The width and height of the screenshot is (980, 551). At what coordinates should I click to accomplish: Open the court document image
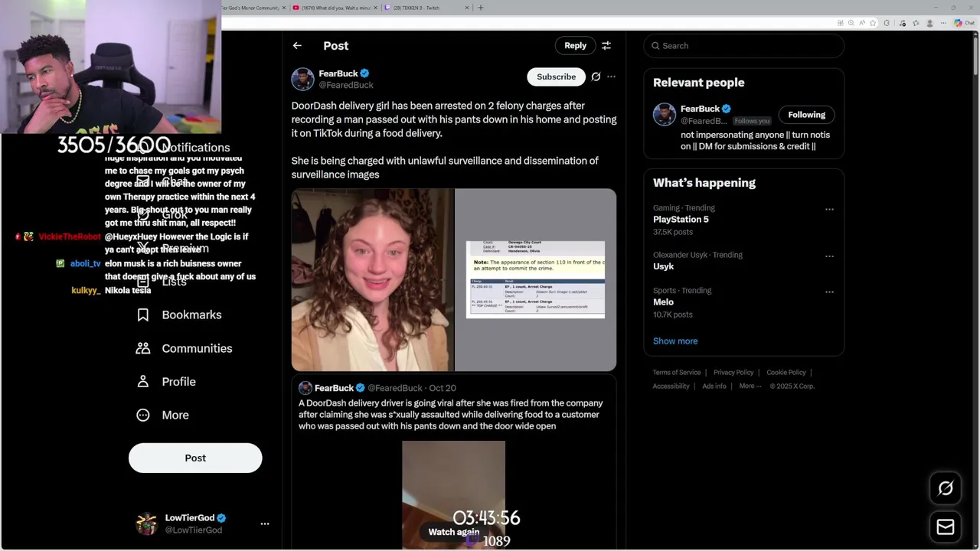[x=535, y=280]
